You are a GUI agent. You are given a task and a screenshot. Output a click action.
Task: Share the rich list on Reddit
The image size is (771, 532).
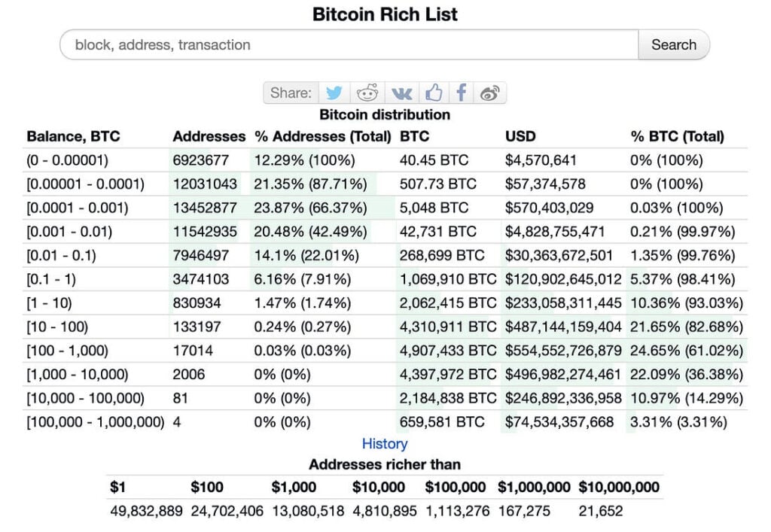point(367,92)
